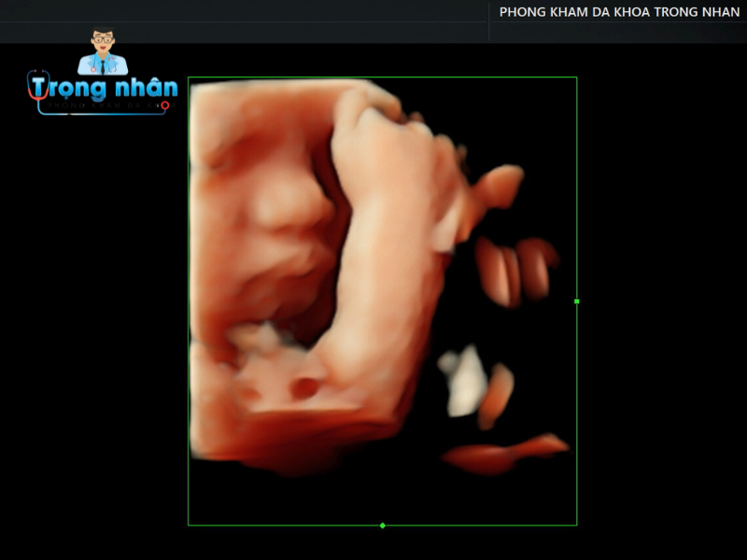The image size is (747, 560).
Task: Click the top-right corner of green ROI box
Action: [577, 77]
